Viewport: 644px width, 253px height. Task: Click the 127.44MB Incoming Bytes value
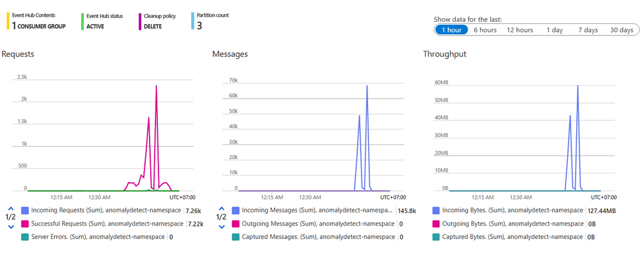tap(601, 211)
